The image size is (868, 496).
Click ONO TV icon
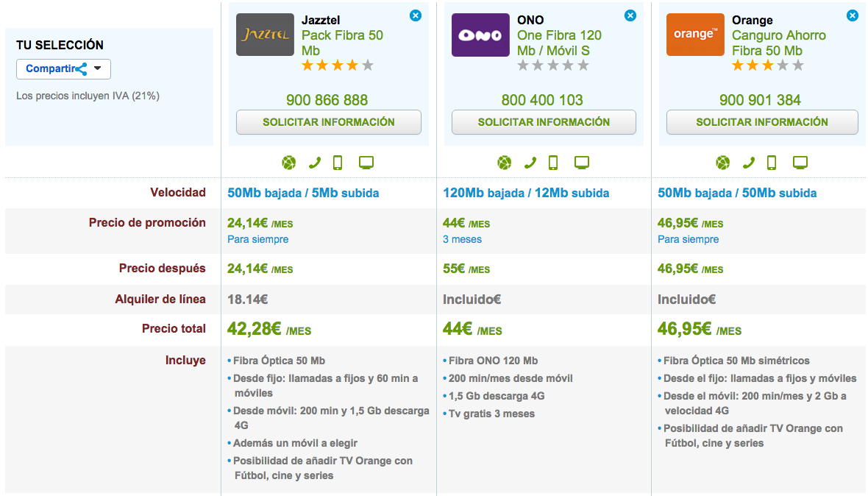pos(582,162)
